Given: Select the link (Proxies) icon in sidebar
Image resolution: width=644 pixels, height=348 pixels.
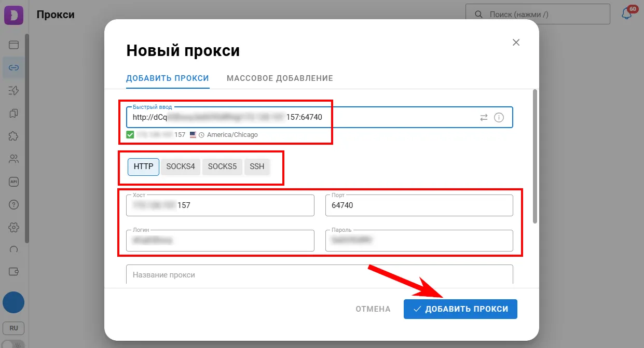Looking at the screenshot, I should [x=13, y=67].
